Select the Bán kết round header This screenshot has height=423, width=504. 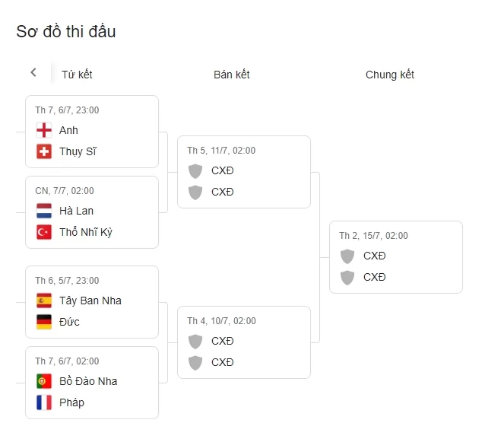point(232,75)
